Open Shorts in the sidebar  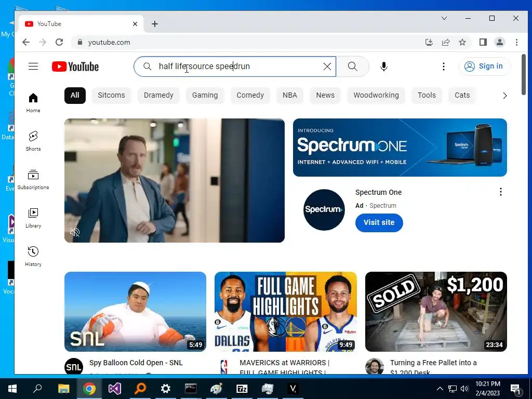click(x=33, y=141)
